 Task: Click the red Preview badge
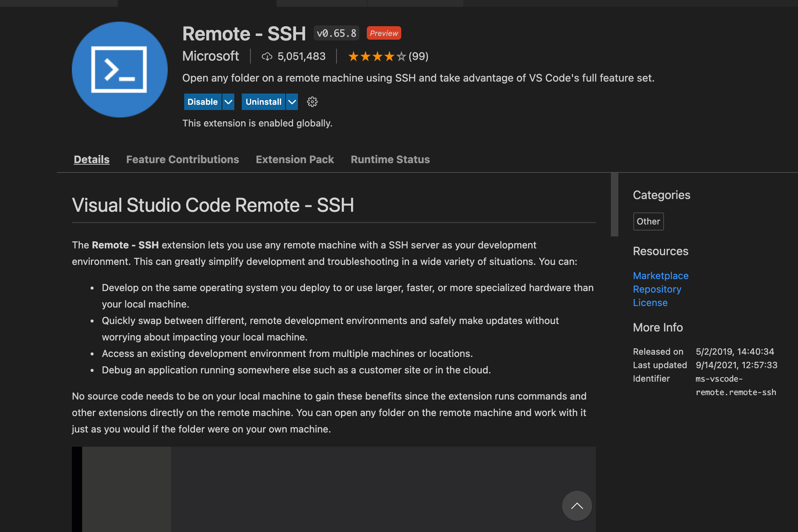tap(384, 33)
